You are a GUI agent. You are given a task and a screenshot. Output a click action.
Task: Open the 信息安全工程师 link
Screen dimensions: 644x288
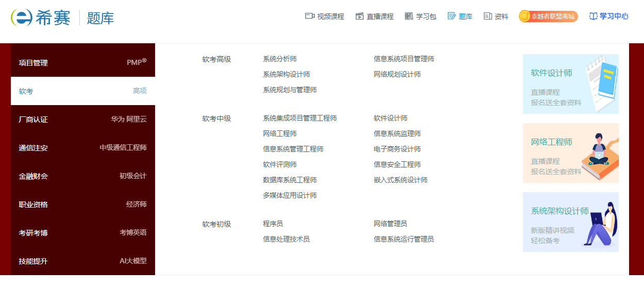pyautogui.click(x=397, y=165)
